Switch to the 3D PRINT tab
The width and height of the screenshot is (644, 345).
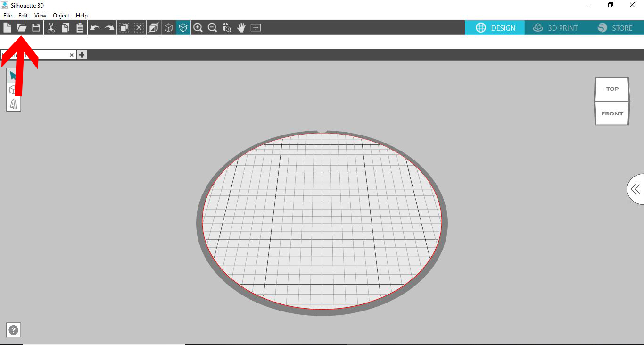(555, 28)
